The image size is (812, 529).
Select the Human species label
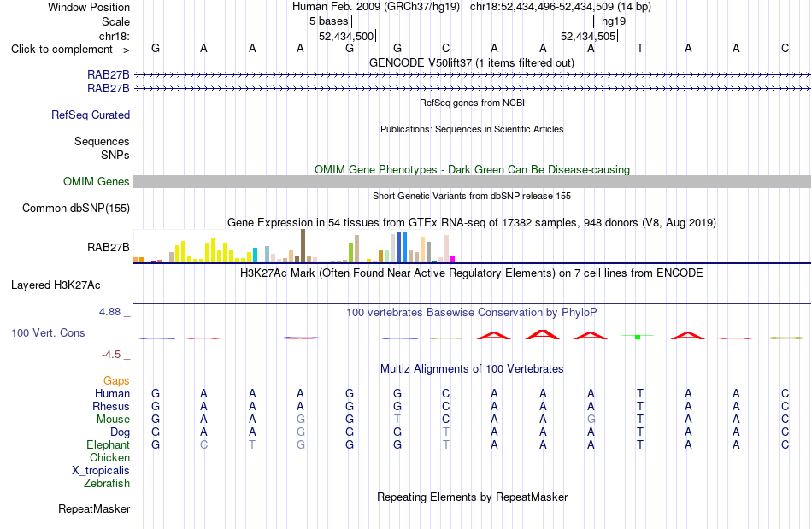(x=112, y=393)
